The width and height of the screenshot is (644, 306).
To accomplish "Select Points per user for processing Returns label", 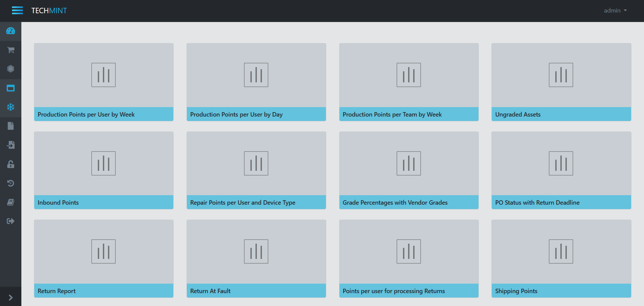I will pos(394,291).
